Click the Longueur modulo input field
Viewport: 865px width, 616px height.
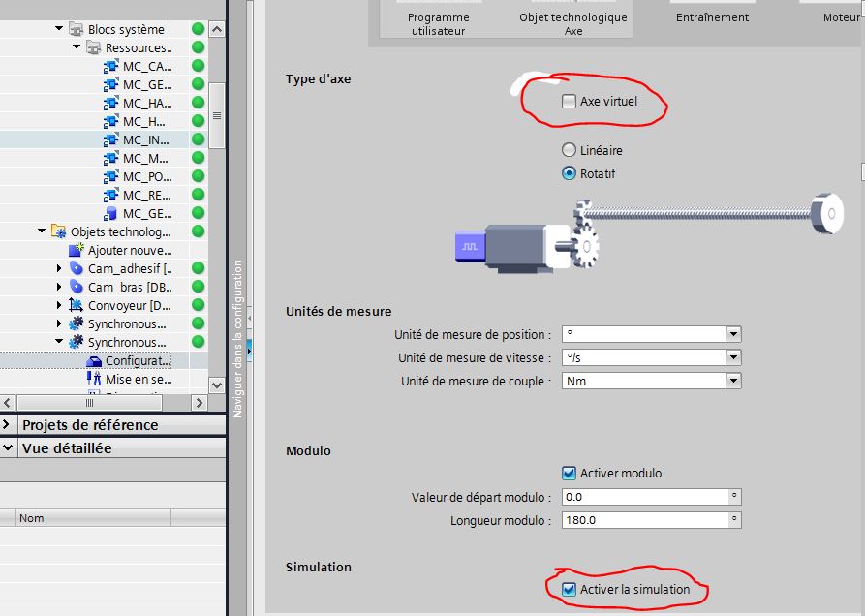click(644, 520)
